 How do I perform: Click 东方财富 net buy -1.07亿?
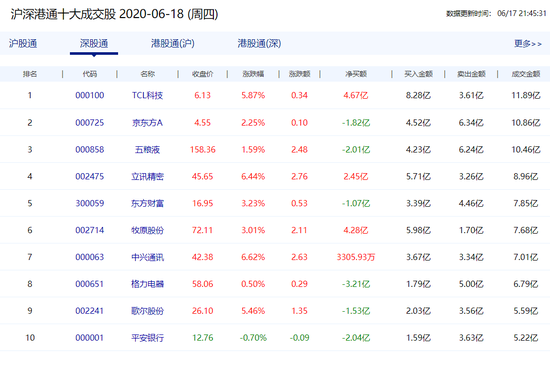click(x=356, y=203)
